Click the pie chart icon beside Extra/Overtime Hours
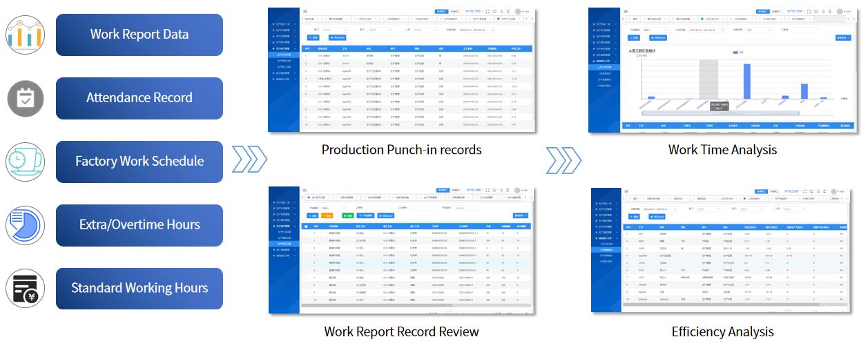868x346 pixels. coord(26,225)
